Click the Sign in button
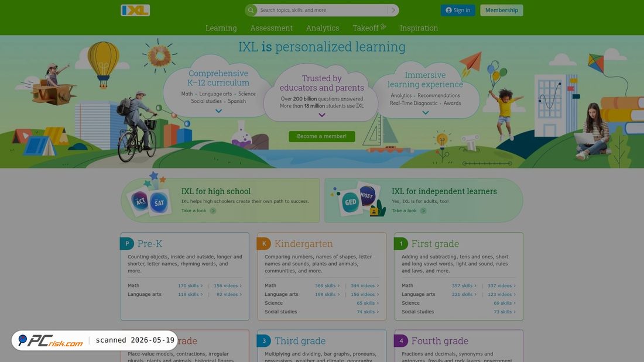Image resolution: width=644 pixels, height=362 pixels. [x=458, y=11]
